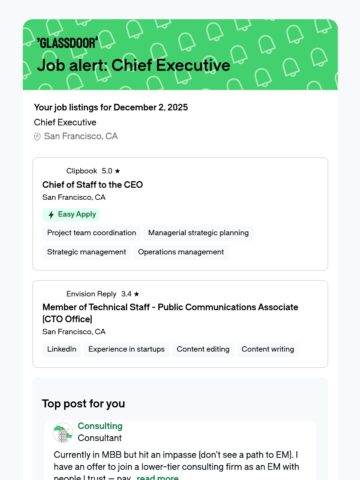Image resolution: width=360 pixels, height=480 pixels.
Task: Click the Clipbook company name
Action: (82, 171)
